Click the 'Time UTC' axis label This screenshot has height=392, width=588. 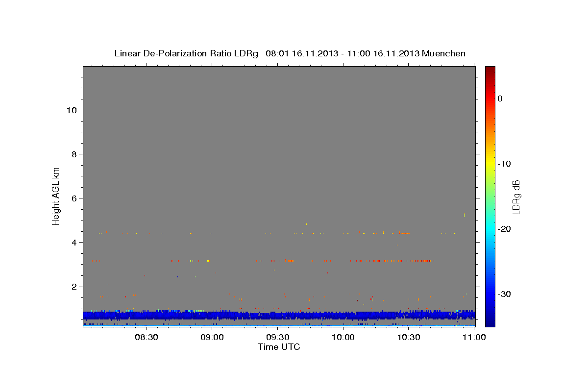pos(279,347)
